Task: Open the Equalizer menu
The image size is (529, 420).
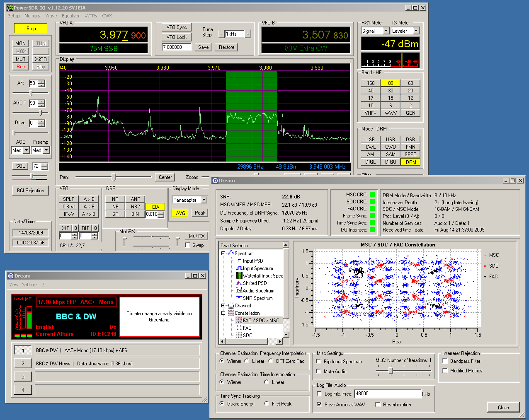Action: [x=70, y=16]
